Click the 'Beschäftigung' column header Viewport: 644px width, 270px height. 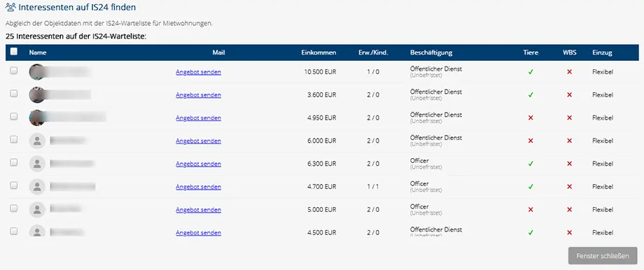[x=431, y=52]
